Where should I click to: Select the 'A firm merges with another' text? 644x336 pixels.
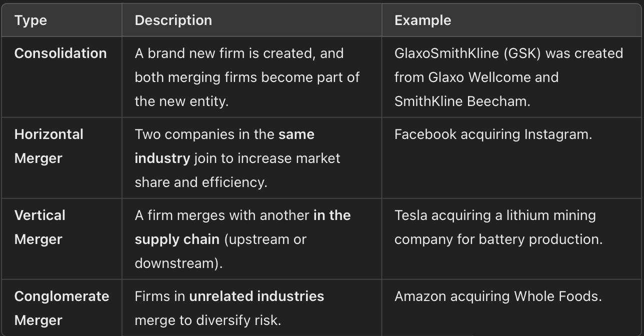pos(222,215)
